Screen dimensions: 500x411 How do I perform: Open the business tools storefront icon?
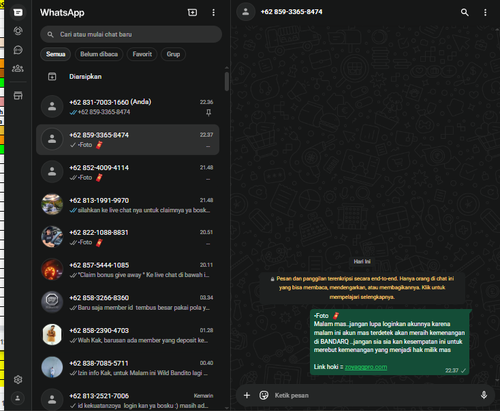tap(18, 96)
